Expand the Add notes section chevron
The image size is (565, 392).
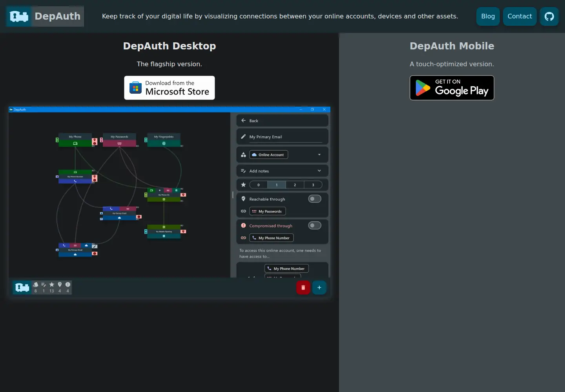319,171
